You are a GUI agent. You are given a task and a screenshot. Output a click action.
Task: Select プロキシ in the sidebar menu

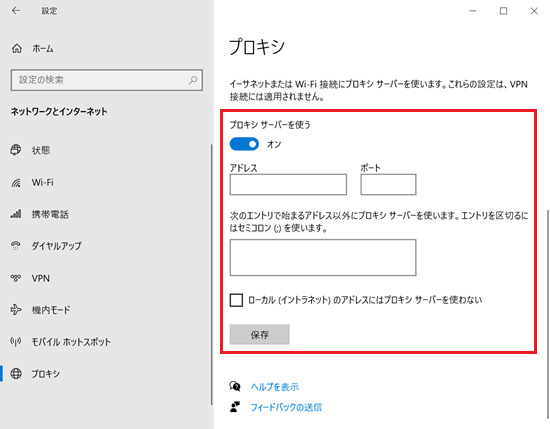click(x=46, y=374)
